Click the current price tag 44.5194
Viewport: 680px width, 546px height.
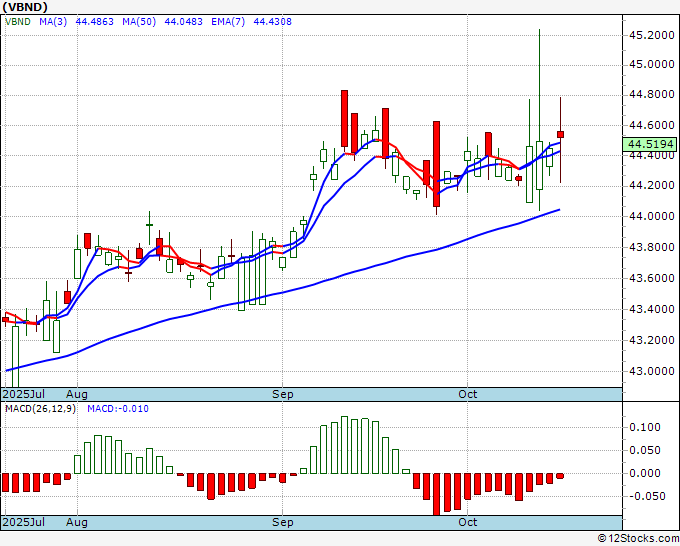coord(649,144)
